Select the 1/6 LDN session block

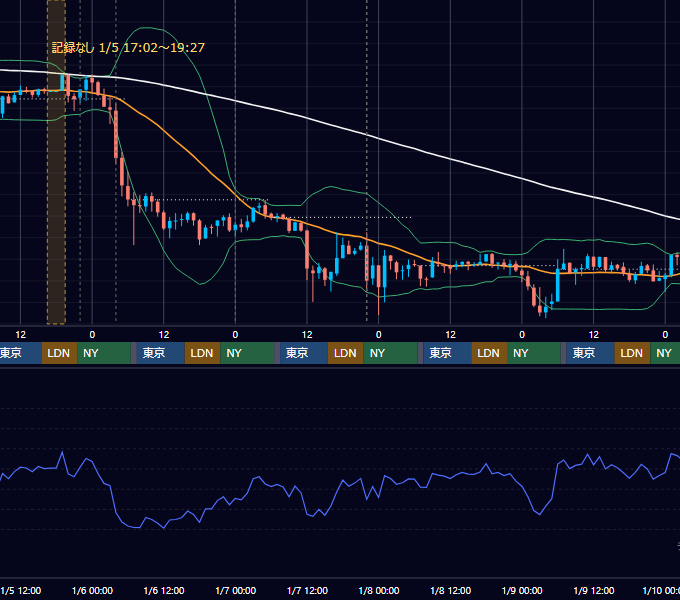203,353
